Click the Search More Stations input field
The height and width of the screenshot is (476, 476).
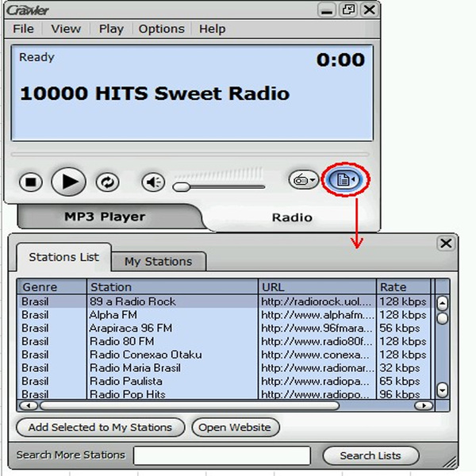(x=222, y=455)
